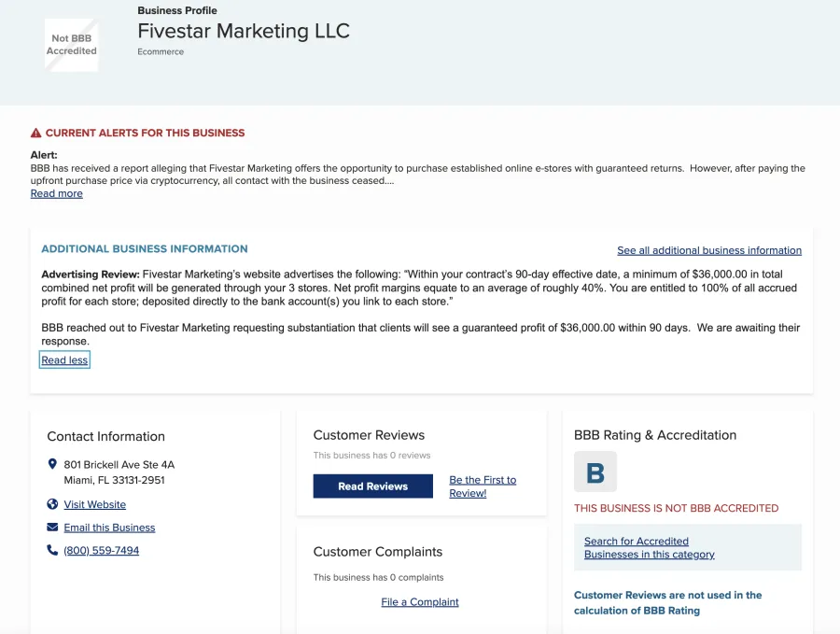Click the Fivestar Marketing LLC business title
Viewport: 840px width, 634px height.
[244, 31]
